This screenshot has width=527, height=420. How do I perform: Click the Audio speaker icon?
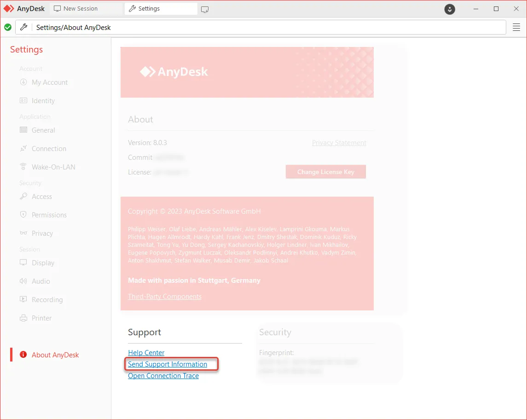(23, 281)
